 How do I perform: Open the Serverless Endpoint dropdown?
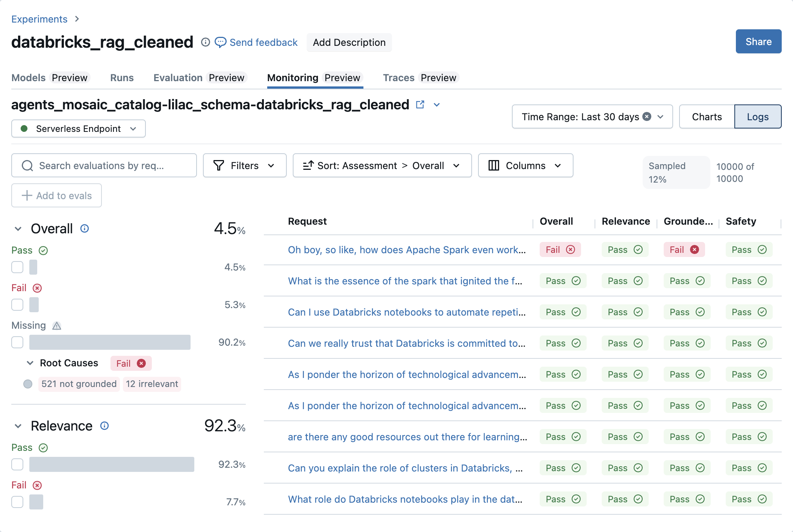(79, 128)
